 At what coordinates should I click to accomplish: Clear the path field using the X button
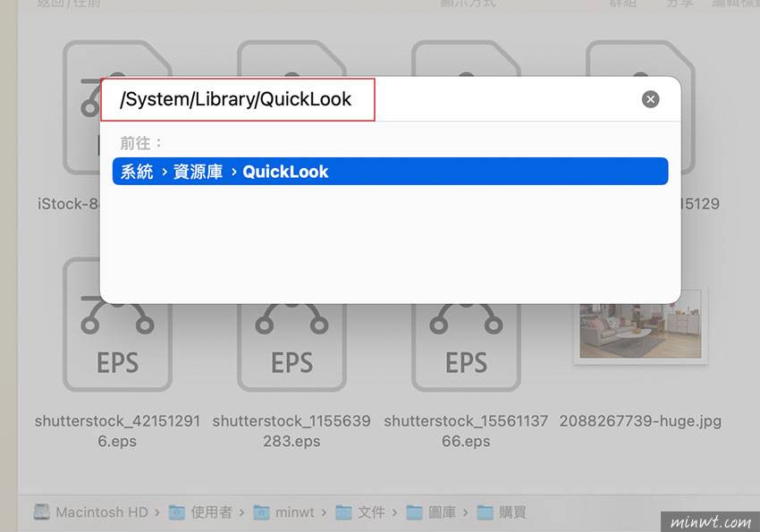click(650, 98)
